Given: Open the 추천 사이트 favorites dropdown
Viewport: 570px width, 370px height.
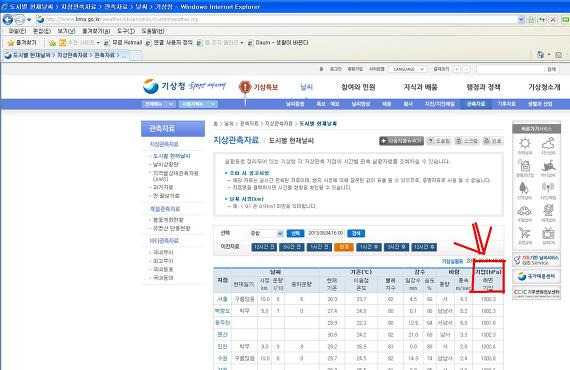Looking at the screenshot, I should [79, 43].
